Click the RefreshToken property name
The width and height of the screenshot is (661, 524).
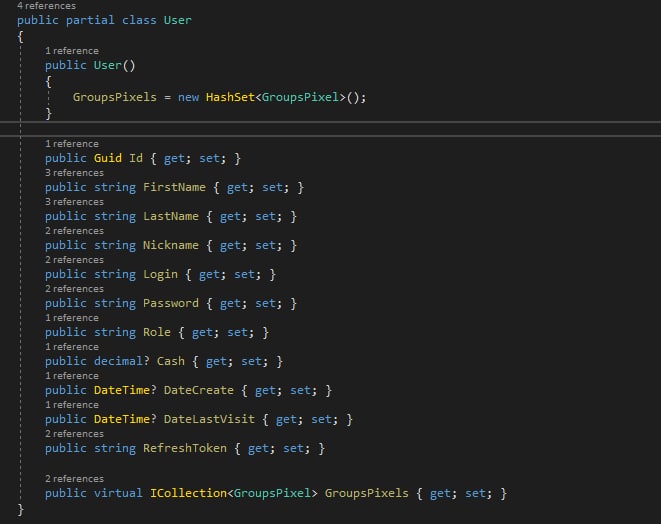(185, 449)
